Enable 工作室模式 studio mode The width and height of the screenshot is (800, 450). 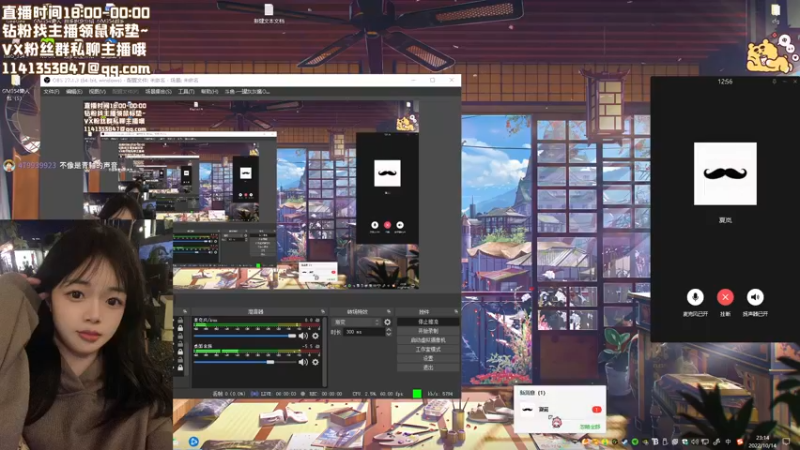(x=428, y=349)
